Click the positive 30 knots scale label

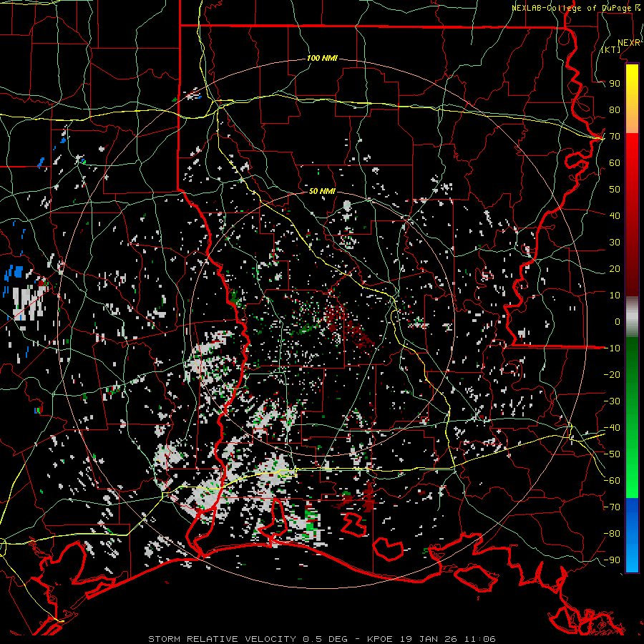[615, 243]
